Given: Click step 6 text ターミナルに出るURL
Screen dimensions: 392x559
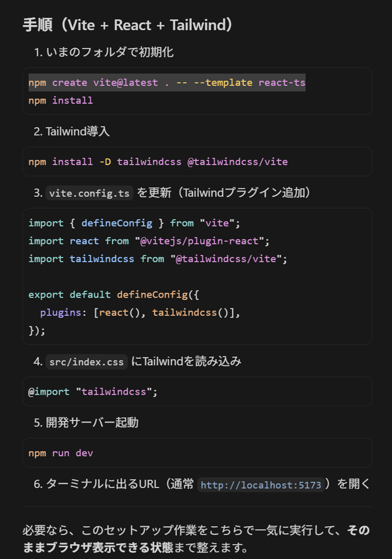Looking at the screenshot, I should coord(103,484).
